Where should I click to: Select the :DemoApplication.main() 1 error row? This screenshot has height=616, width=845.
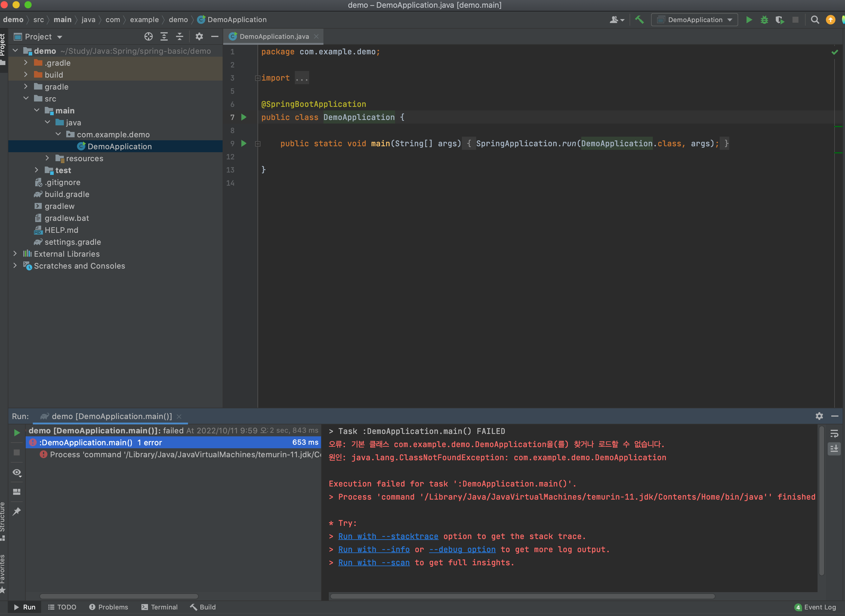pyautogui.click(x=173, y=442)
